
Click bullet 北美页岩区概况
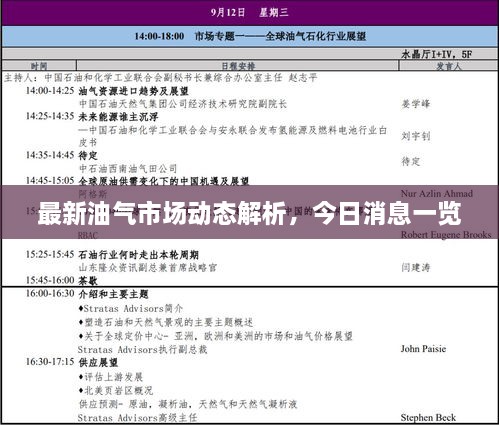pyautogui.click(x=116, y=390)
